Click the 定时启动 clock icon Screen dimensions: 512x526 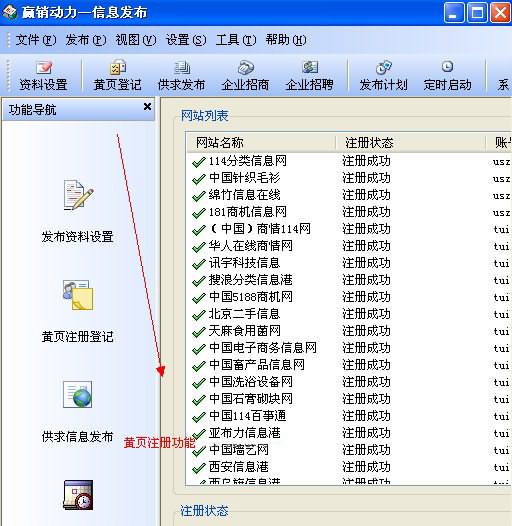447,66
